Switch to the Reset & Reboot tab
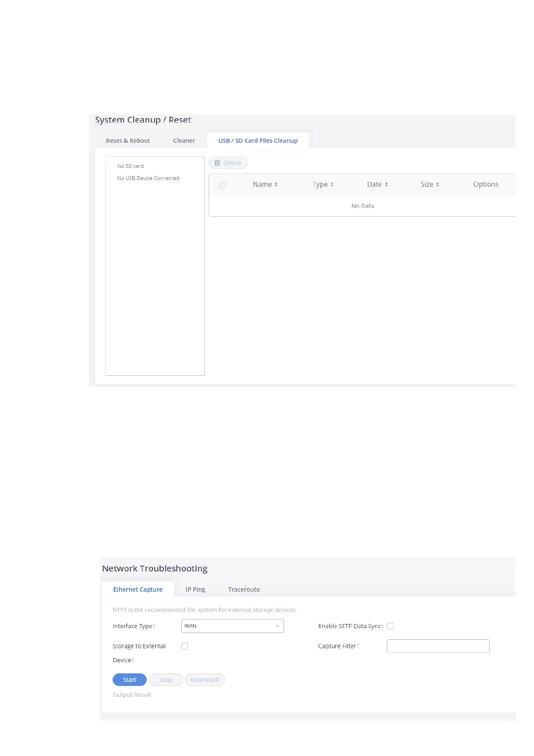The height and width of the screenshot is (756, 534). coord(128,141)
